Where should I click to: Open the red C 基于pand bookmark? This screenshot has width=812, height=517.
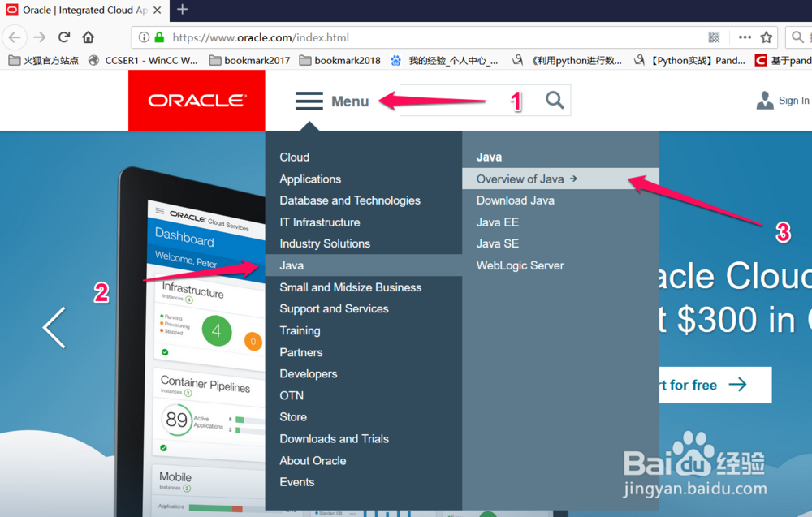tap(783, 61)
